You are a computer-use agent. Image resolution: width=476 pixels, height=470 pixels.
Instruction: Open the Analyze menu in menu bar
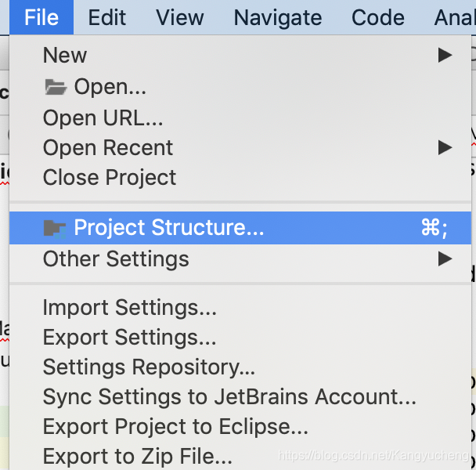[x=455, y=17]
